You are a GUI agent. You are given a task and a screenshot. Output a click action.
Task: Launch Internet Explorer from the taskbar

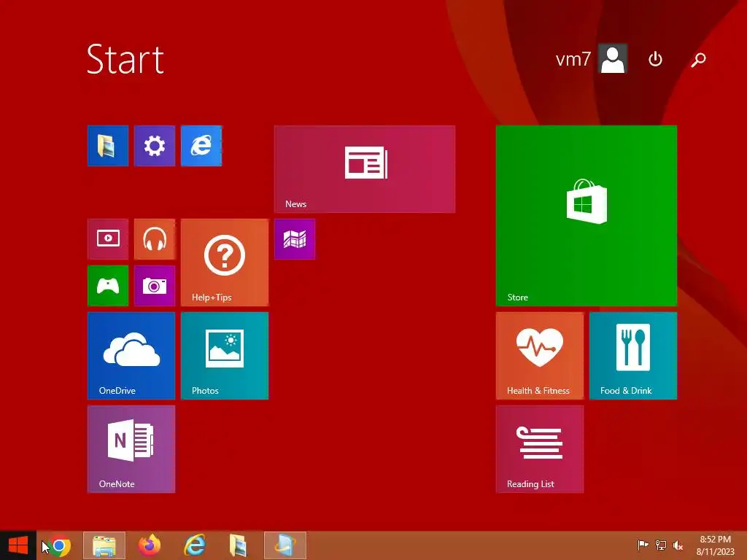(195, 545)
